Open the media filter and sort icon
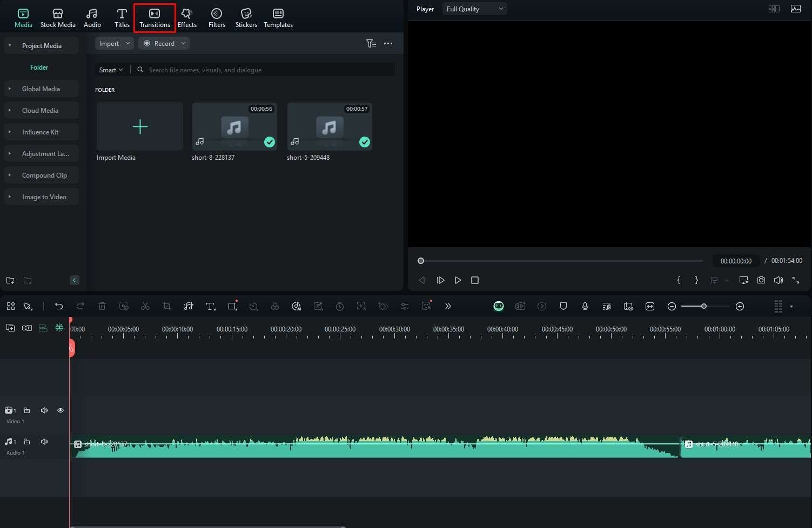The width and height of the screenshot is (812, 528). click(371, 43)
